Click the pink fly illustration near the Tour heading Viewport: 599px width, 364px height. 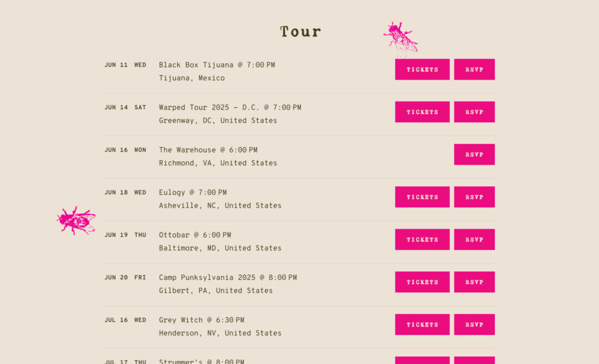(x=401, y=37)
